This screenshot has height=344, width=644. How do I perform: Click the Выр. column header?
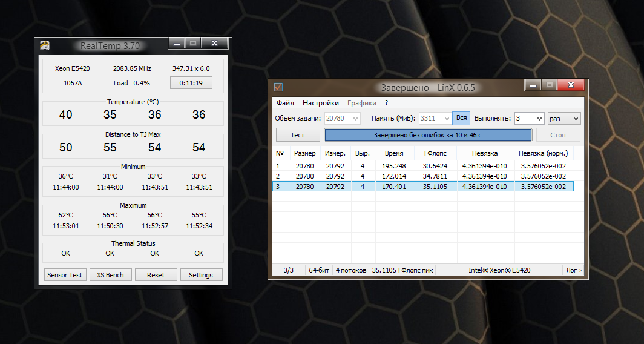pos(363,153)
